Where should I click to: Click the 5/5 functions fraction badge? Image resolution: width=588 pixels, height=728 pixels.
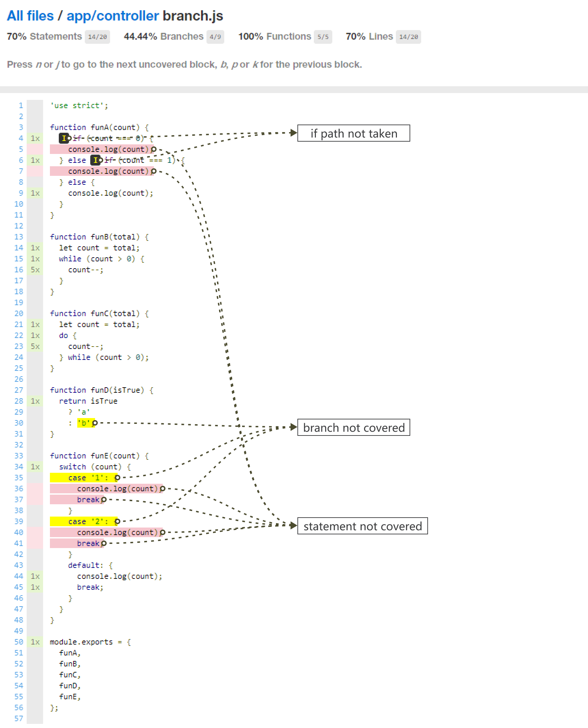click(x=323, y=37)
